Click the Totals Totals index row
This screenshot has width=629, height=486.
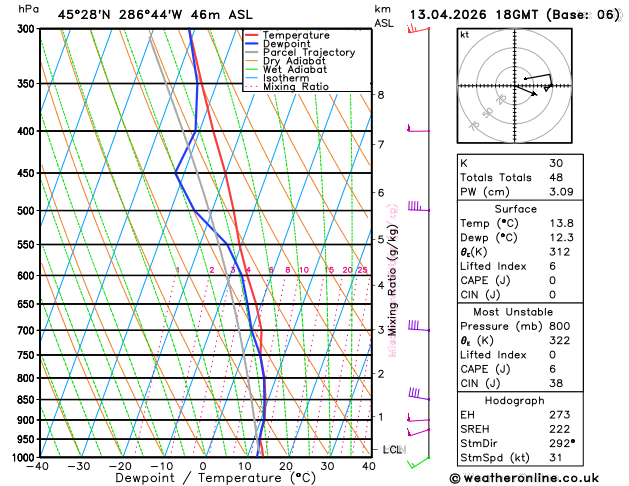click(x=520, y=177)
